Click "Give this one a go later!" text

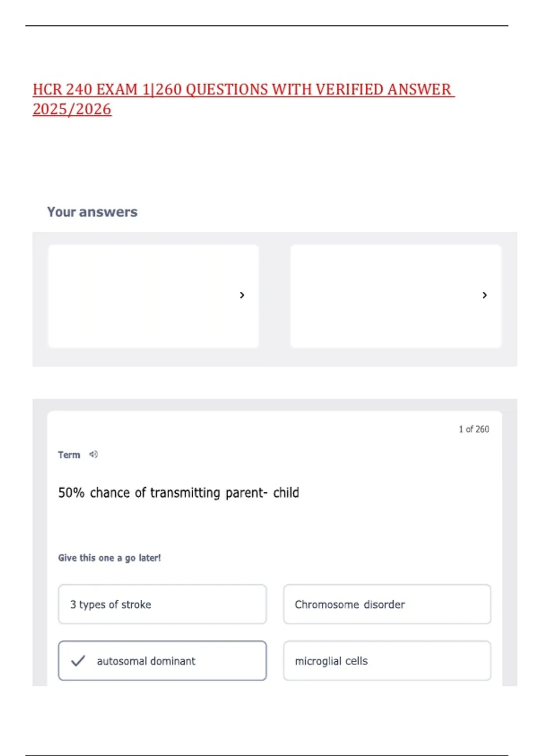[x=109, y=558]
